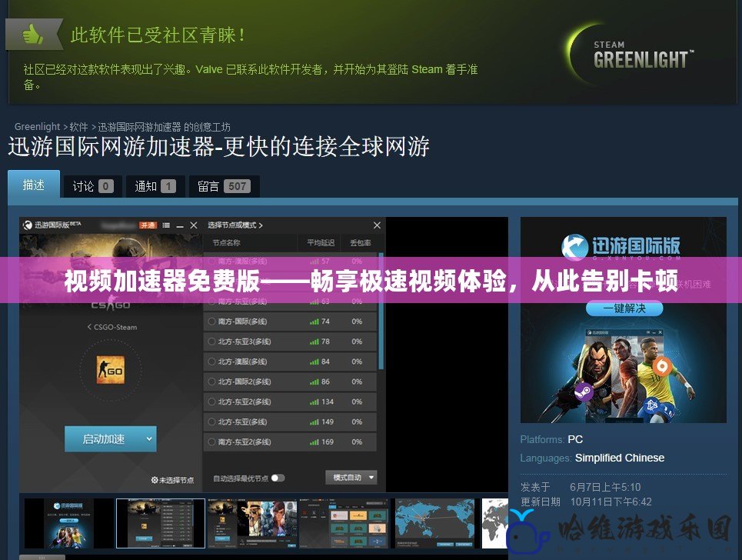
Task: Click the orange location icon on promo image
Action: (x=661, y=366)
